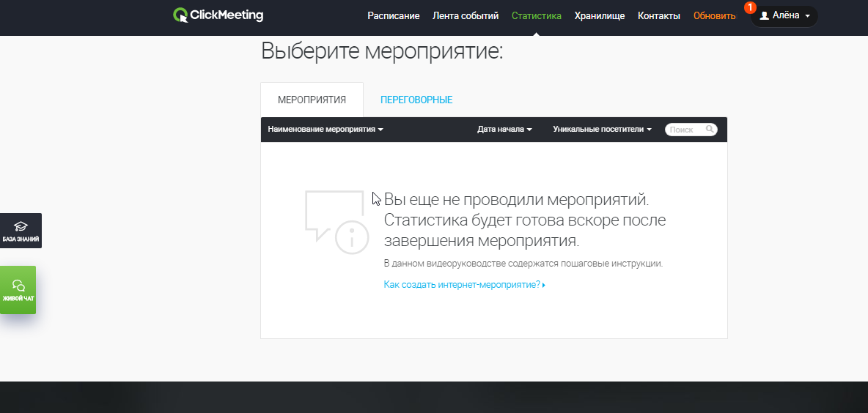Click the magnifier icon in the search box
Screen dimensions: 868x413
tap(710, 130)
